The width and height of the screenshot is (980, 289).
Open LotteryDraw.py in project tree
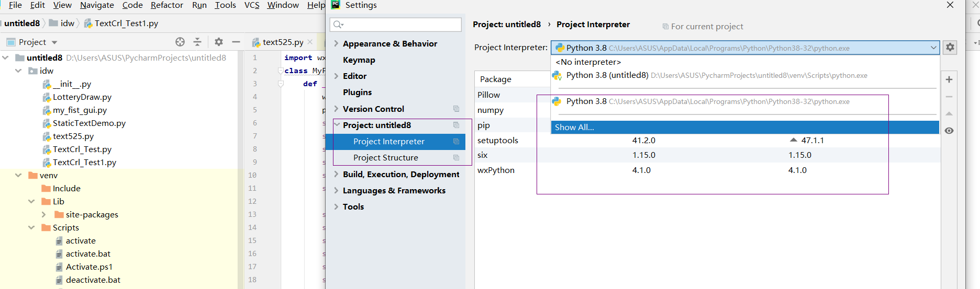pyautogui.click(x=82, y=97)
